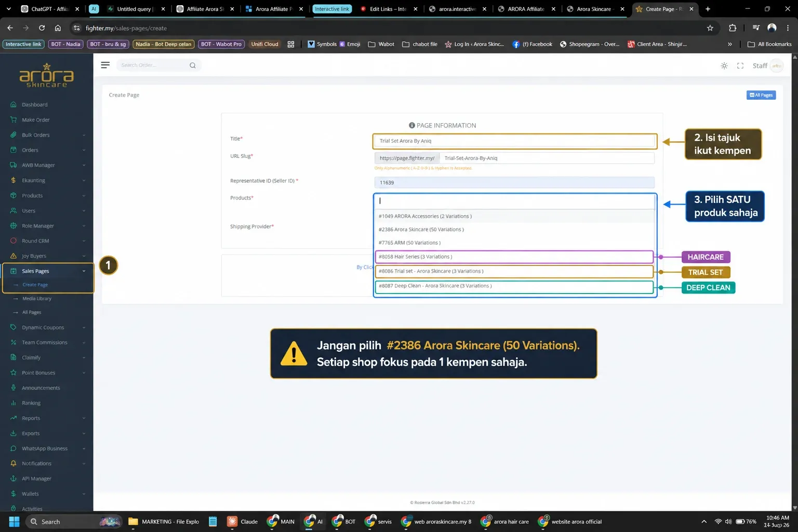This screenshot has width=798, height=532.
Task: Click into the Title input field
Action: (514, 141)
